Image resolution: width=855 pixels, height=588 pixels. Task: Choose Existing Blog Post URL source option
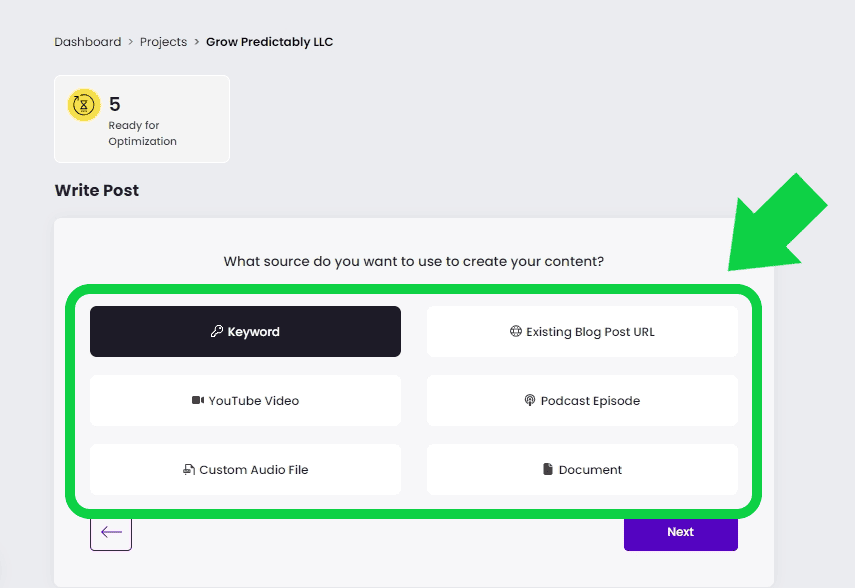coord(582,332)
